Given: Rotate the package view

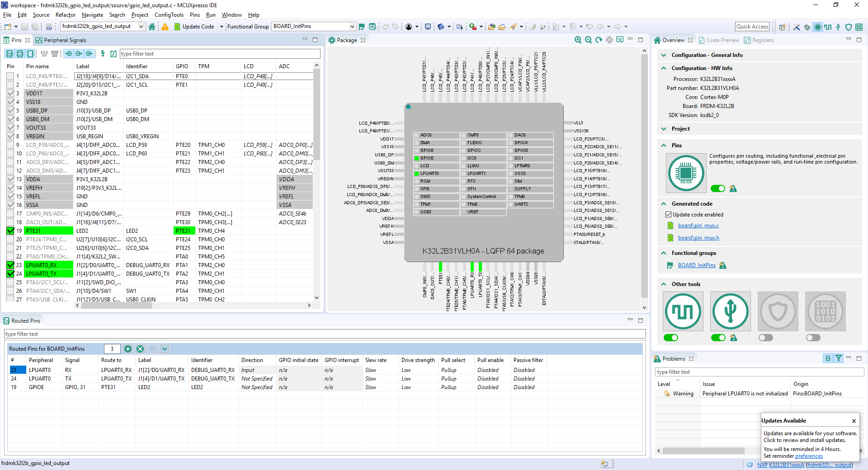Looking at the screenshot, I should coord(599,40).
